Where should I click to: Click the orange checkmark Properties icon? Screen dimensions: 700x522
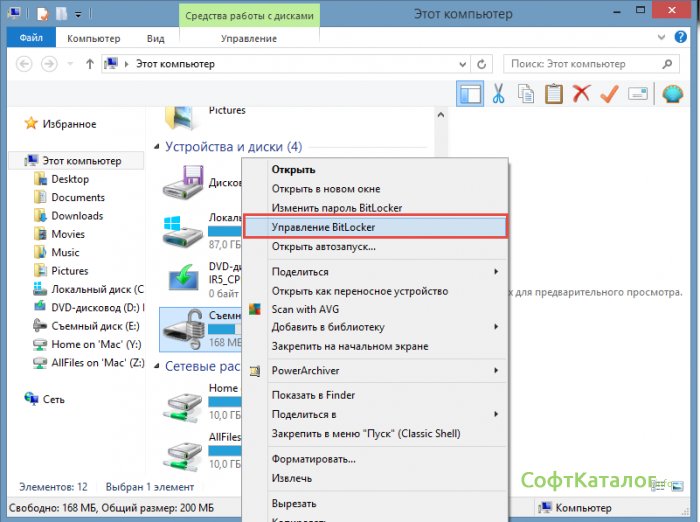coord(609,94)
